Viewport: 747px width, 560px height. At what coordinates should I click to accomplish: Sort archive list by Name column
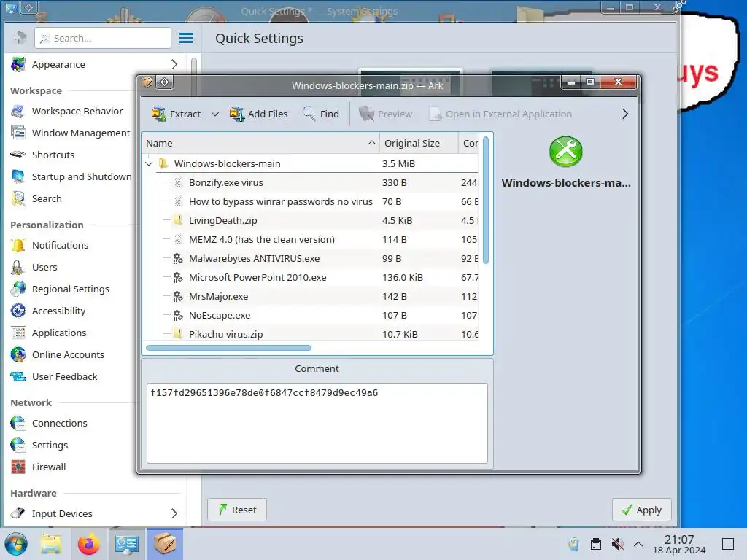coord(260,144)
